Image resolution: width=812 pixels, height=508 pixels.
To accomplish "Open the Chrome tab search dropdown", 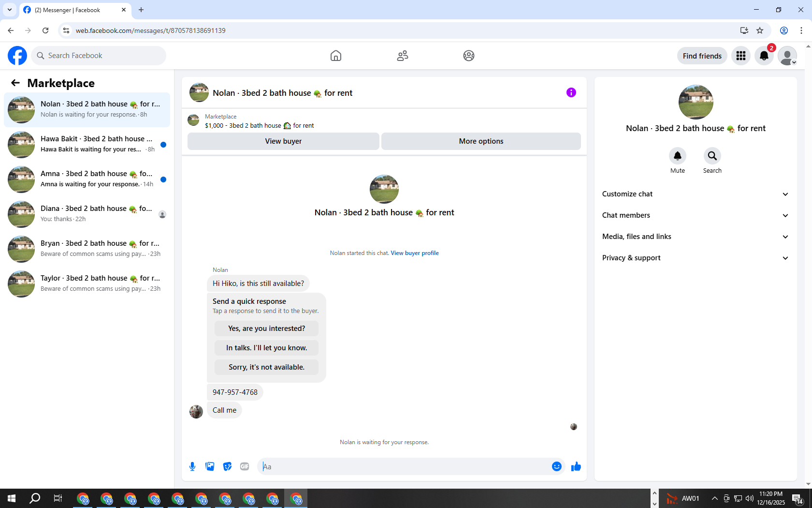I will (10, 10).
